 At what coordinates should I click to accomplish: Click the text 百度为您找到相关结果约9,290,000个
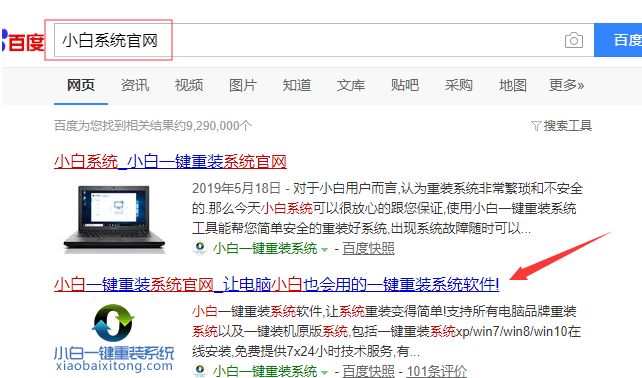tap(153, 126)
